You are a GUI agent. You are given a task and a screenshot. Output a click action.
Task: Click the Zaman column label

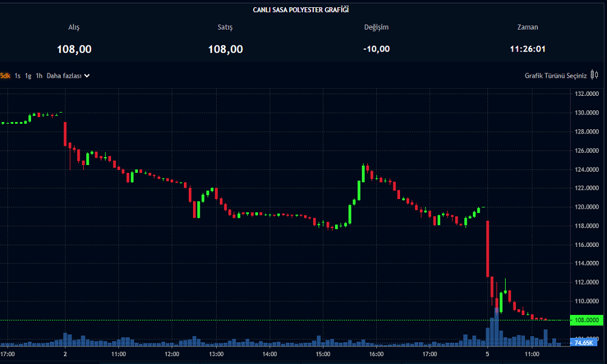pyautogui.click(x=527, y=27)
